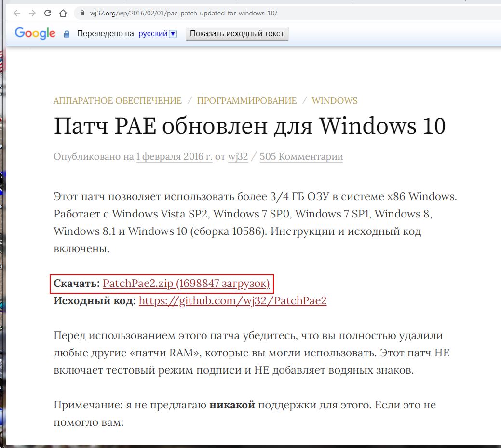This screenshot has width=501, height=448.
Task: Open the русский language link
Action: coord(153,34)
